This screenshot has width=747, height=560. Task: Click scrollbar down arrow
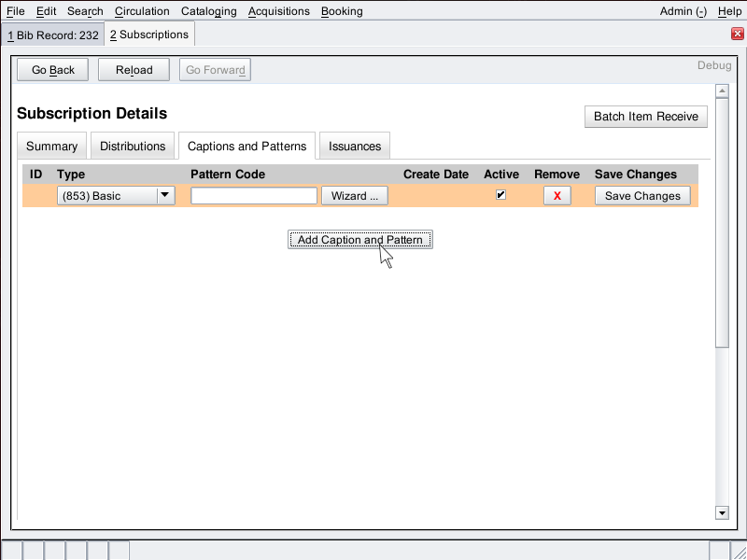coord(722,512)
